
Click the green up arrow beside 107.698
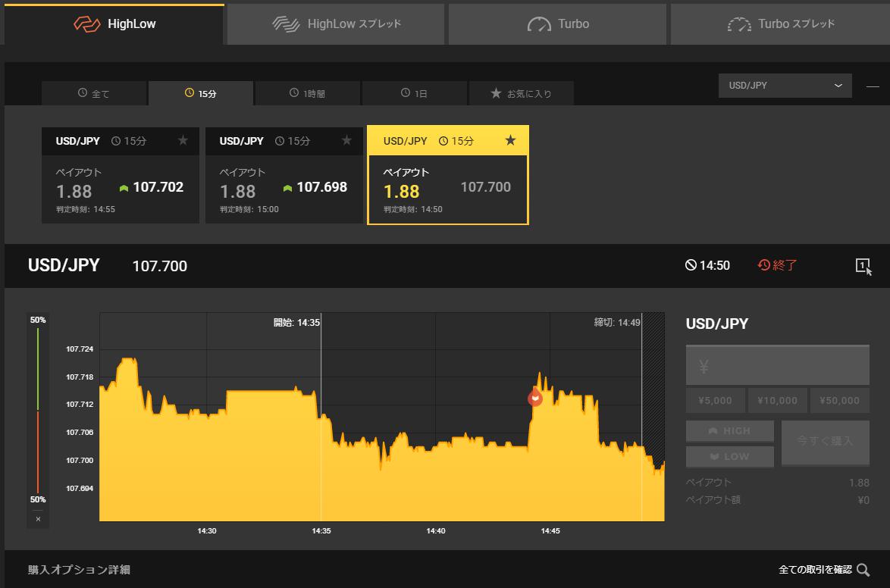(288, 188)
